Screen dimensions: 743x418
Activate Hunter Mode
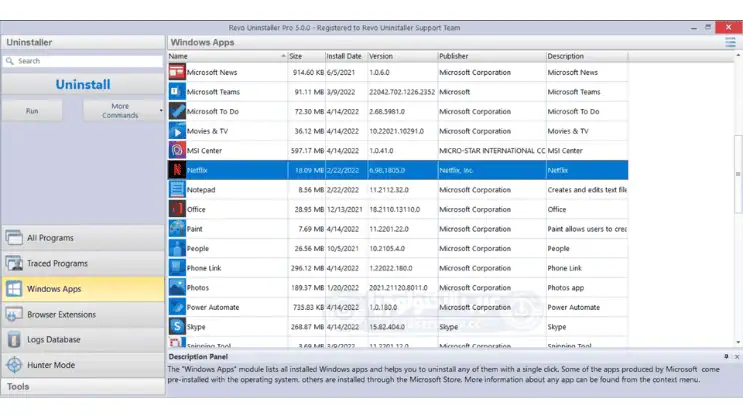(83, 365)
